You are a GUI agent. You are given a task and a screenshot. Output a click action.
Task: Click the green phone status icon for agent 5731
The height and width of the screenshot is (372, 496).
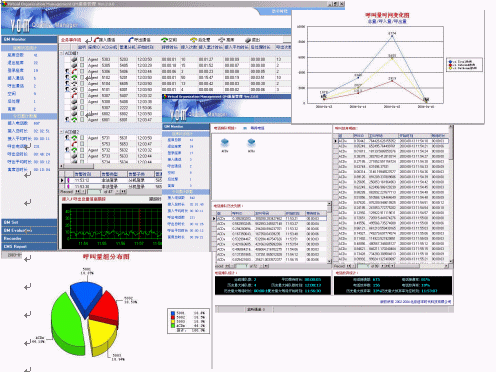pyautogui.click(x=74, y=138)
